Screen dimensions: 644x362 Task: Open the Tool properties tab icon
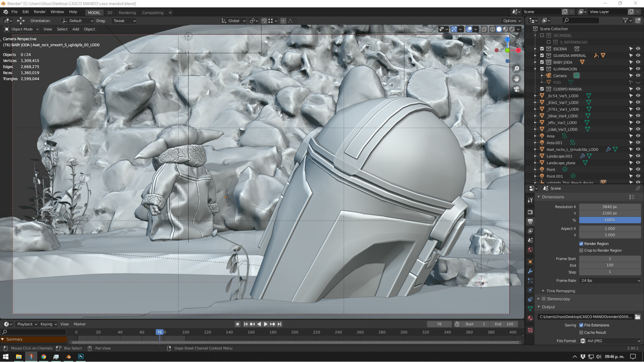(530, 200)
